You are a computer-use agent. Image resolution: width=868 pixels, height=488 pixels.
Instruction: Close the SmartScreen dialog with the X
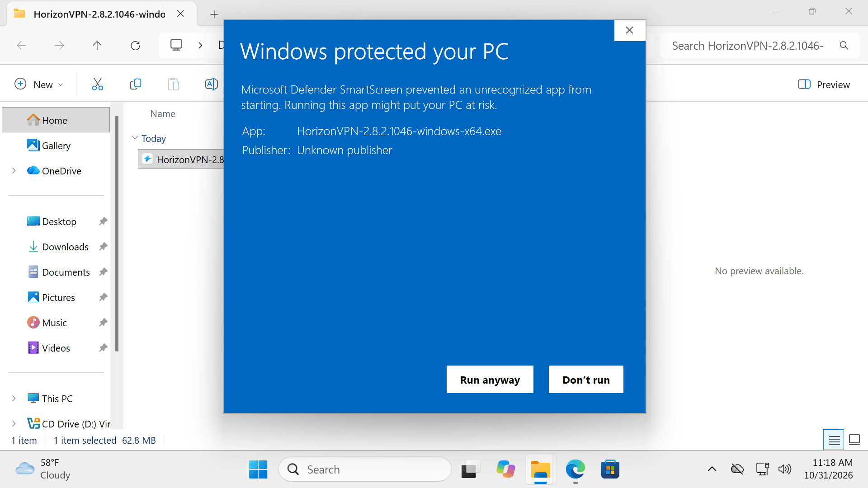click(x=630, y=30)
